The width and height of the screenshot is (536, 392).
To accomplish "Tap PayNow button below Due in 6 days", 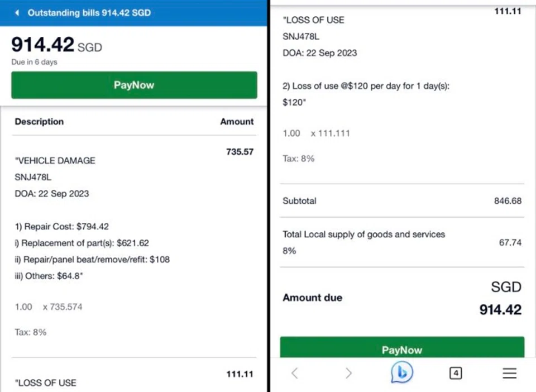I will pos(134,85).
